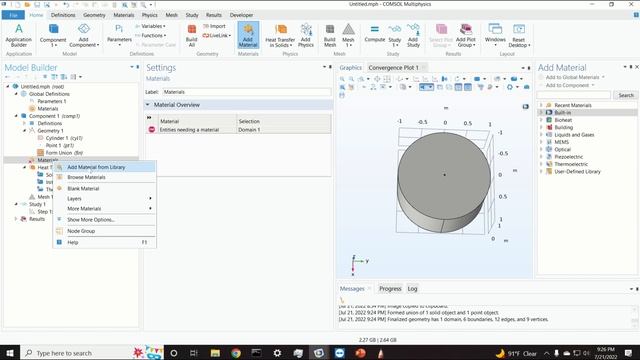This screenshot has height=360, width=640.
Task: Collapse the Geometry 1 tree node
Action: (24, 131)
